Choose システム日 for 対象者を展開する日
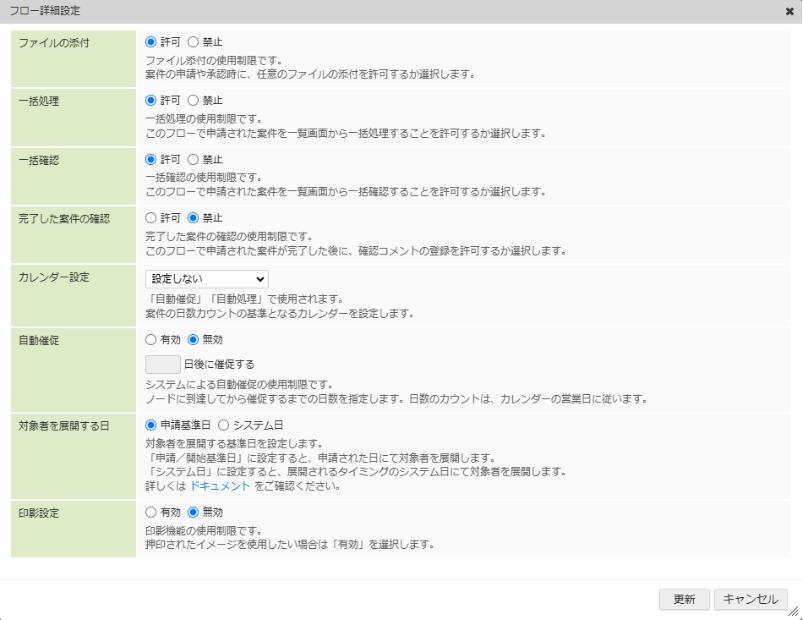The width and height of the screenshot is (803, 620). 224,424
